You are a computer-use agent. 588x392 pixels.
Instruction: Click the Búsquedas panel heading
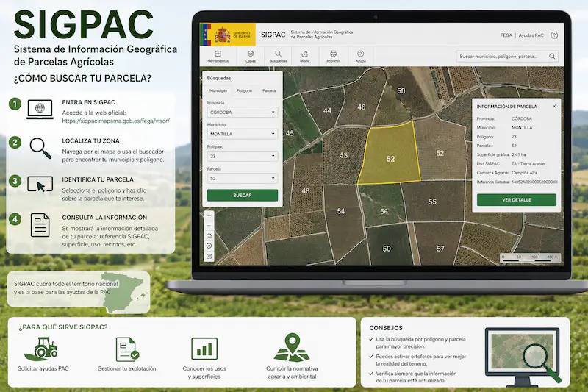[219, 78]
